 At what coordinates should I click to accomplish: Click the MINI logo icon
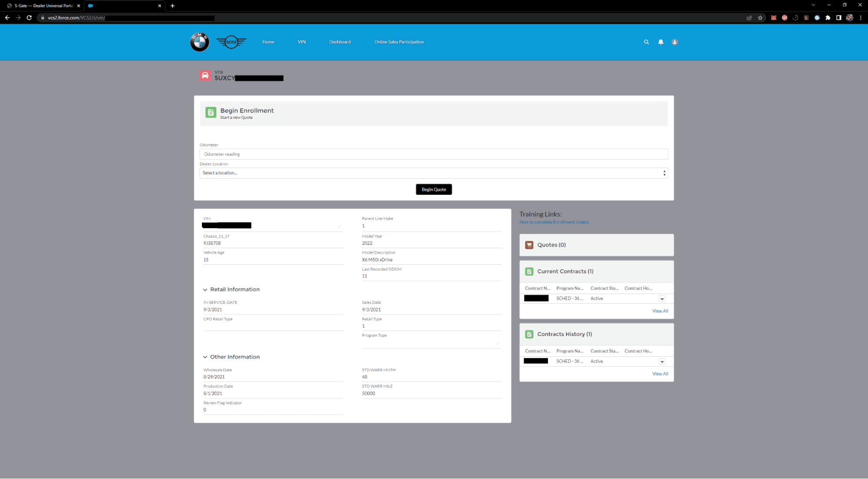(x=231, y=42)
